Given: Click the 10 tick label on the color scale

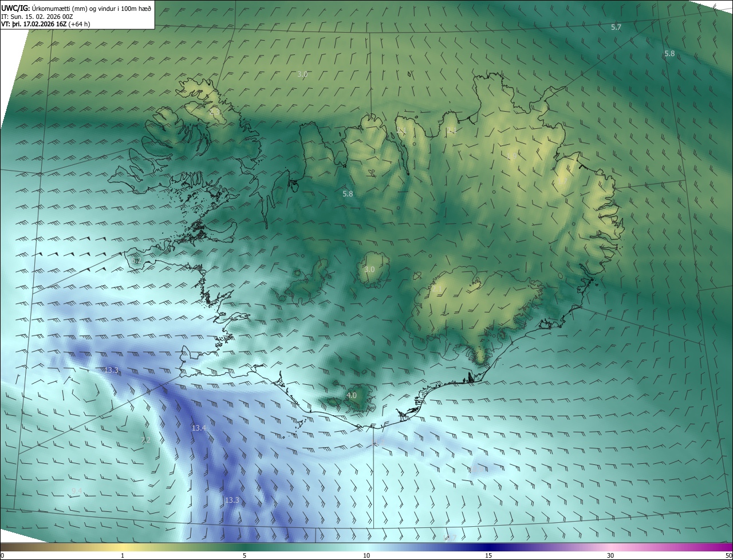Looking at the screenshot, I should pos(366,556).
